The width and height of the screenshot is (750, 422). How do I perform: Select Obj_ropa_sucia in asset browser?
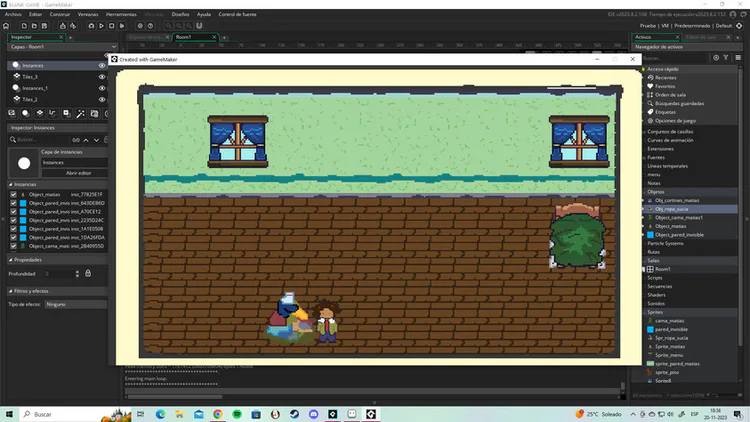672,209
